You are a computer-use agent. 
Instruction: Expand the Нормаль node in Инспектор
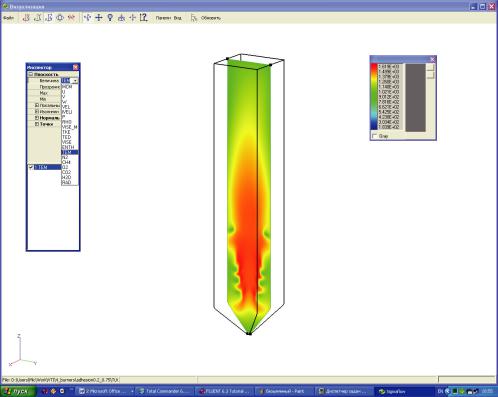click(37, 118)
